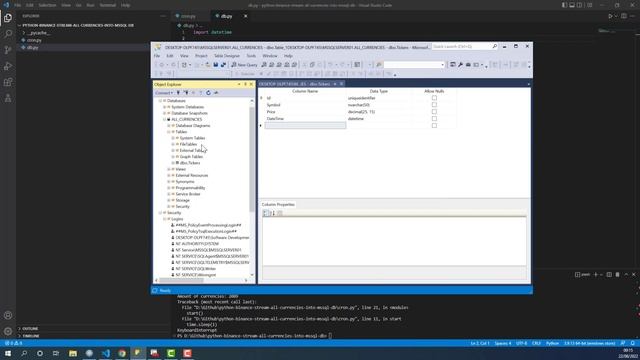Select the Column Properties tab
Viewport: 640px width, 360px height.
[x=278, y=204]
